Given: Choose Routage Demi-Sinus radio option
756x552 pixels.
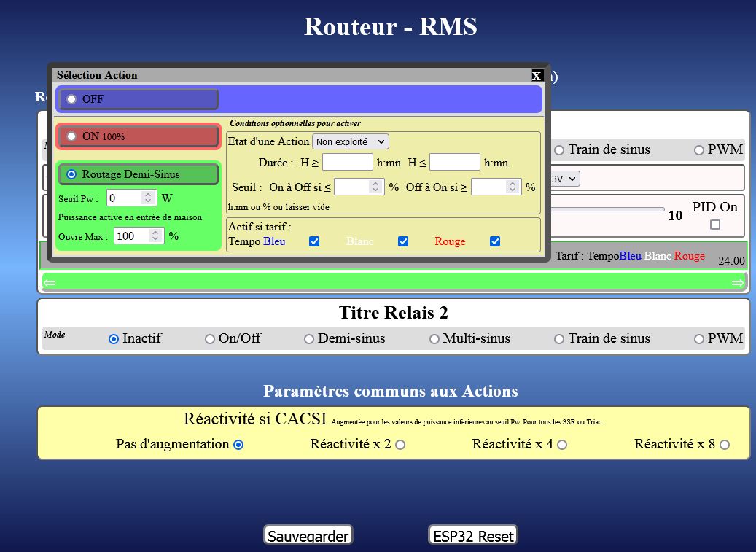Looking at the screenshot, I should 71,174.
